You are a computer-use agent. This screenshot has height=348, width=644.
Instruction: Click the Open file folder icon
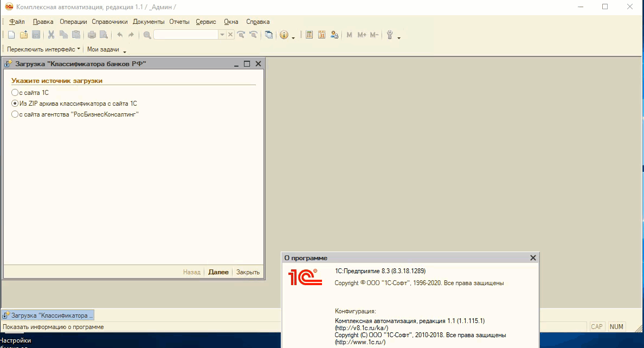[24, 35]
